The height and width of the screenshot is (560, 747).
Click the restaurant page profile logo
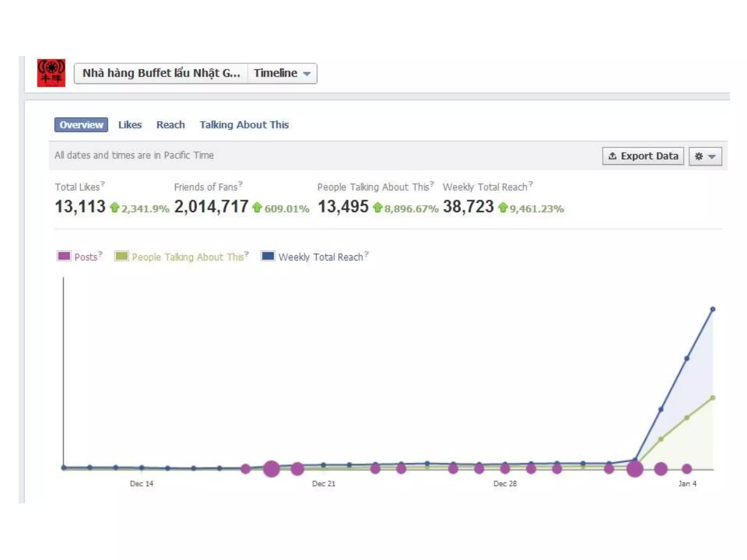tap(51, 73)
